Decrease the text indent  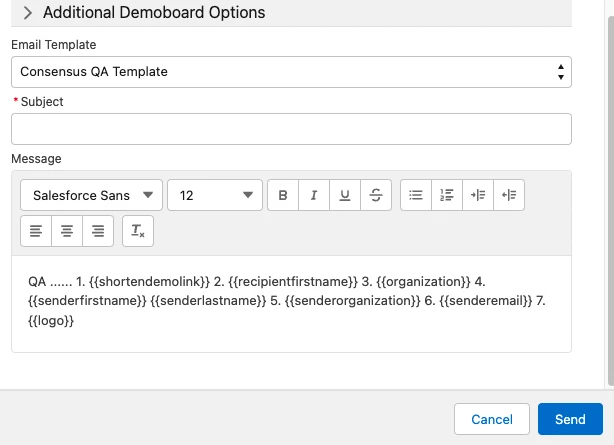click(509, 195)
